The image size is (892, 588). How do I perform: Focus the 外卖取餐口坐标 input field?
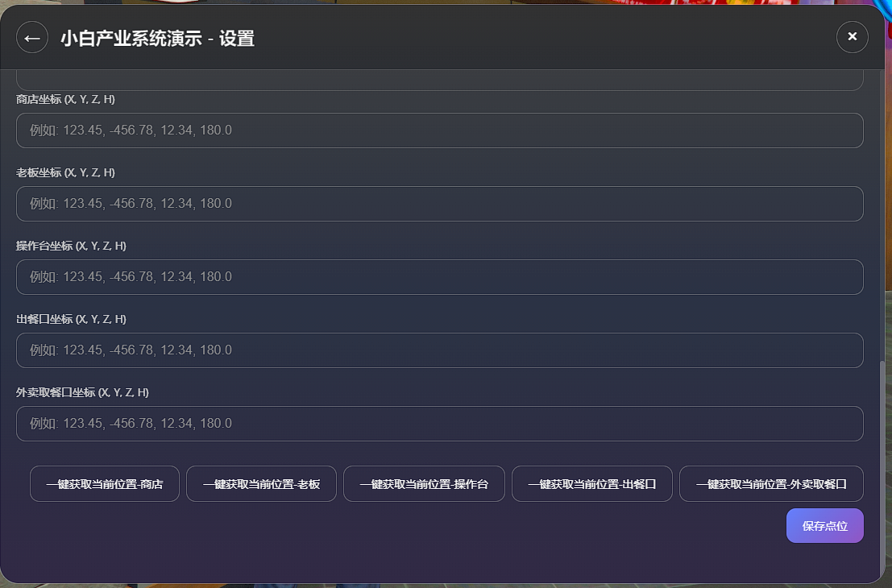(x=440, y=424)
